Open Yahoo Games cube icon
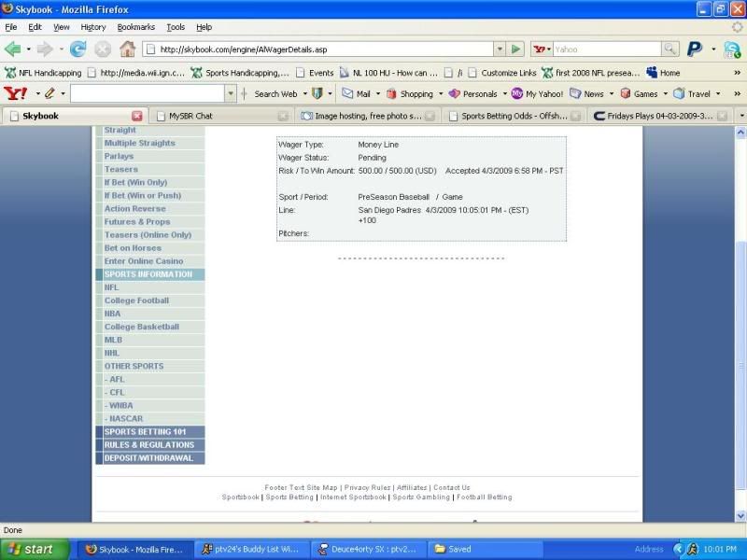747x560 pixels. pyautogui.click(x=626, y=93)
